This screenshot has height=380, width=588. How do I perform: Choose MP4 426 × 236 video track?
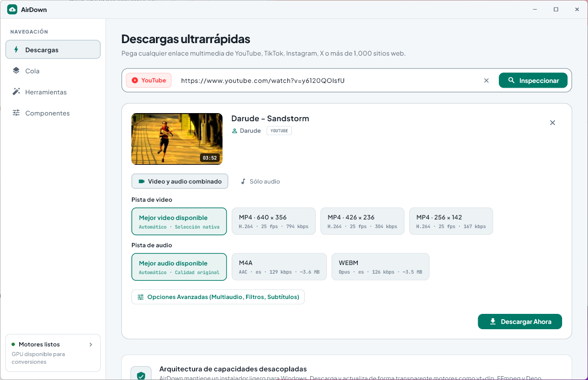[362, 221]
